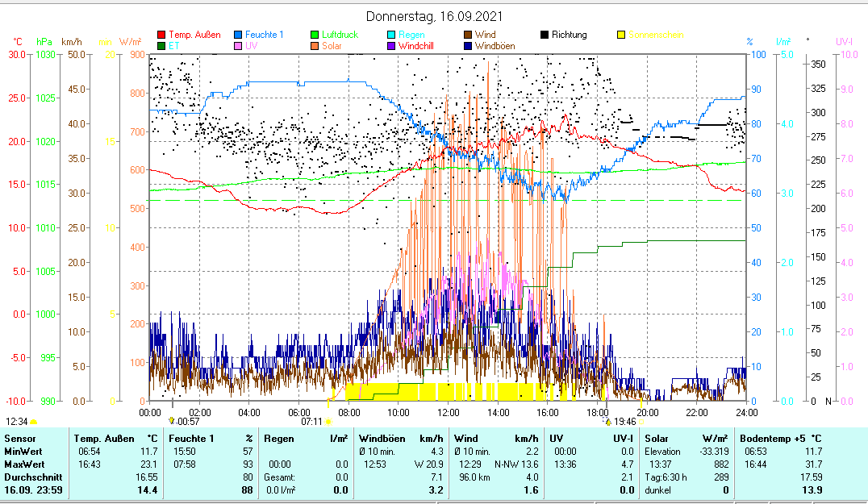Click the black Richtung legend marker

point(545,35)
